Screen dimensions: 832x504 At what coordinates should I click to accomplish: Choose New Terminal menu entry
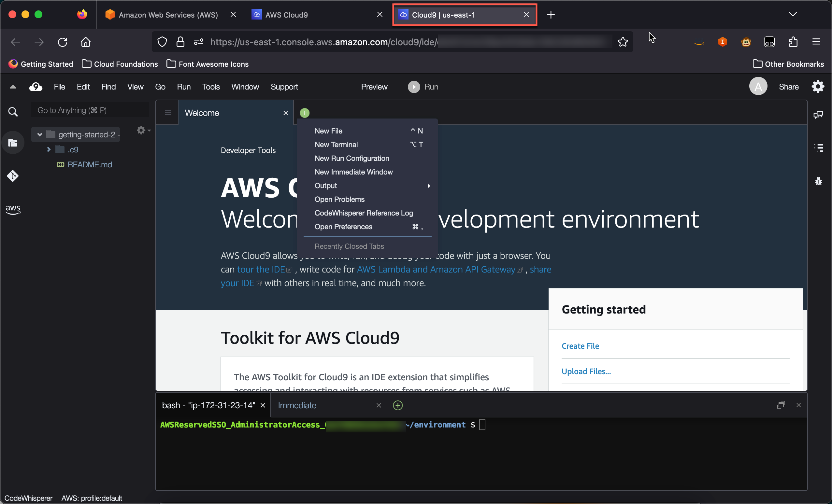pos(368,145)
